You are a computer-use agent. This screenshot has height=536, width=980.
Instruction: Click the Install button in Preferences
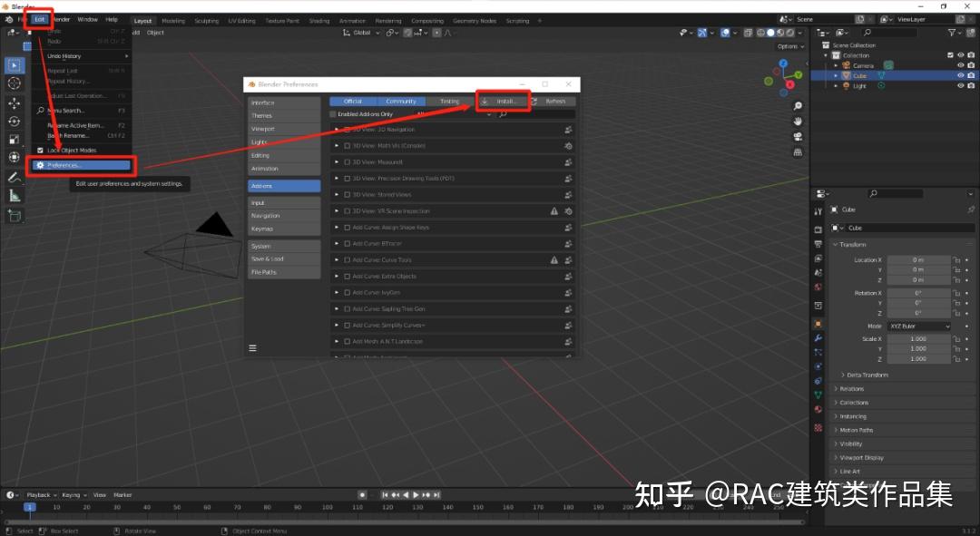click(x=504, y=102)
